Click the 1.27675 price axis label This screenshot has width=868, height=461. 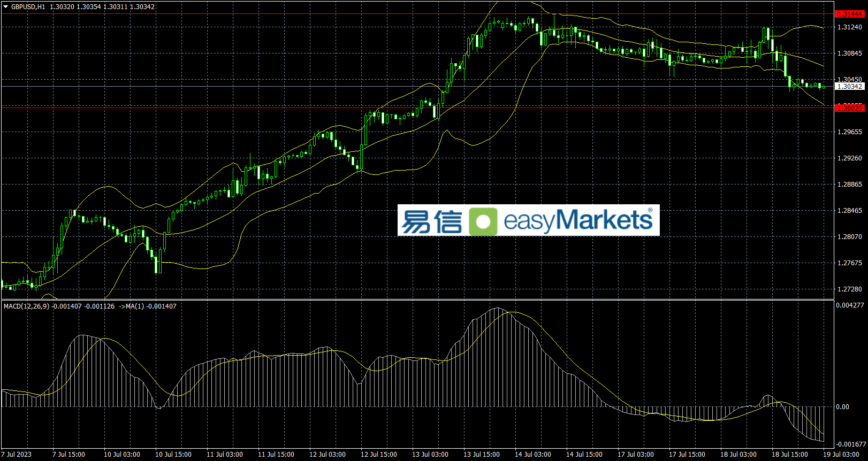pyautogui.click(x=850, y=263)
